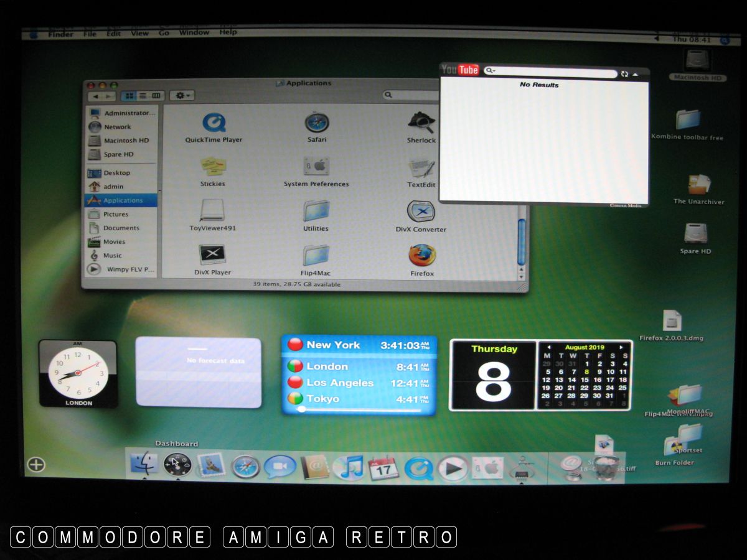Select Documents in Finder sidebar
The width and height of the screenshot is (747, 560).
coord(121,228)
